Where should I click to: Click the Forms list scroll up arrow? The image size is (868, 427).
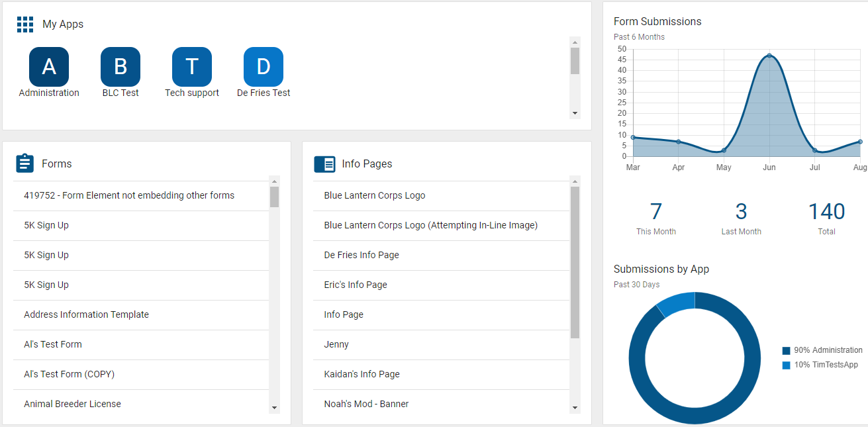274,181
